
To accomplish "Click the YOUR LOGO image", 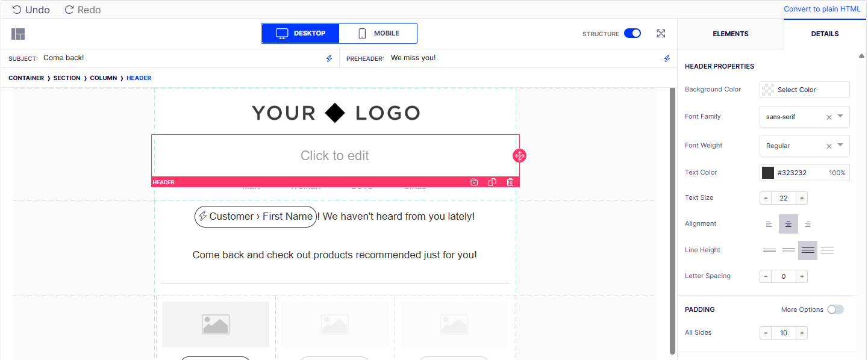I will coord(336,113).
